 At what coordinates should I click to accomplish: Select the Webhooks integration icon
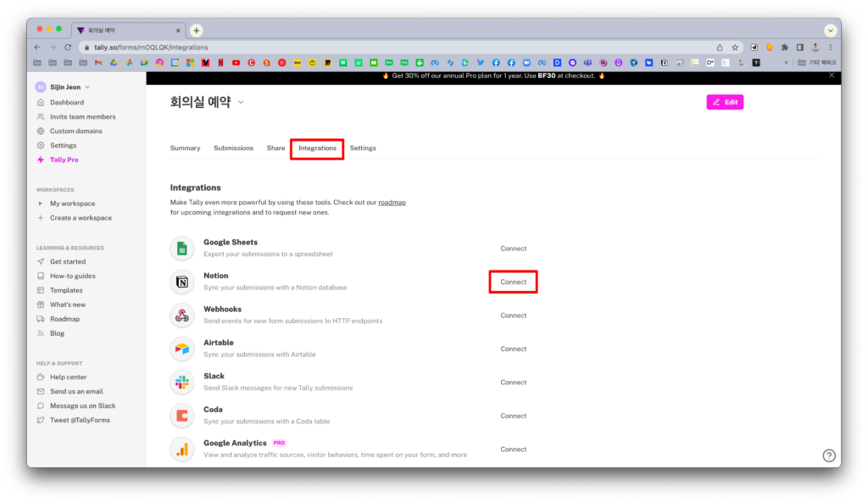pos(182,315)
